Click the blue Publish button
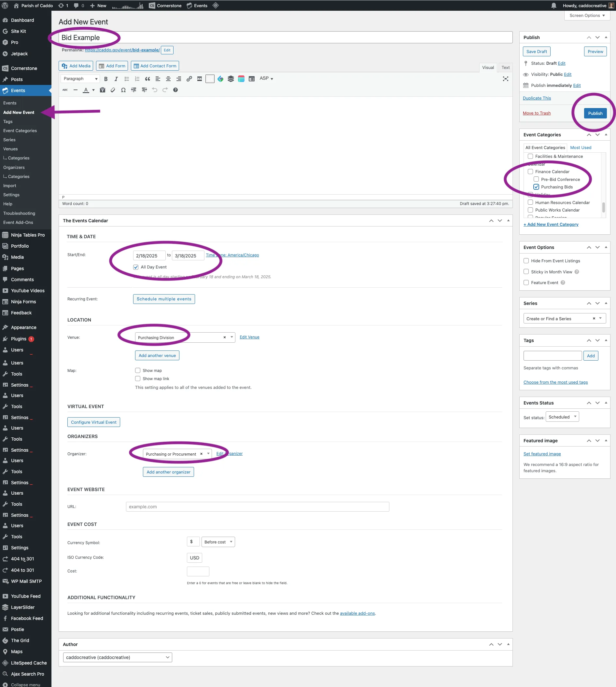The width and height of the screenshot is (616, 687). tap(595, 113)
